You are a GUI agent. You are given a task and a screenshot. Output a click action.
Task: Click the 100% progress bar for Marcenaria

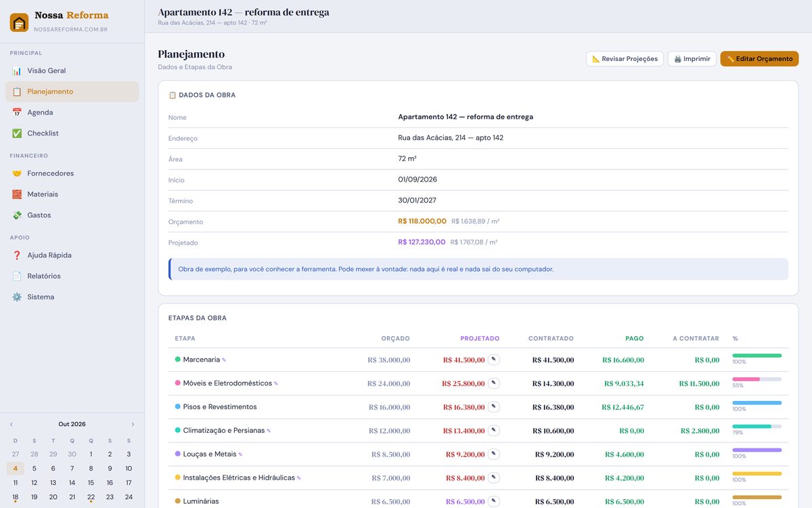[757, 356]
